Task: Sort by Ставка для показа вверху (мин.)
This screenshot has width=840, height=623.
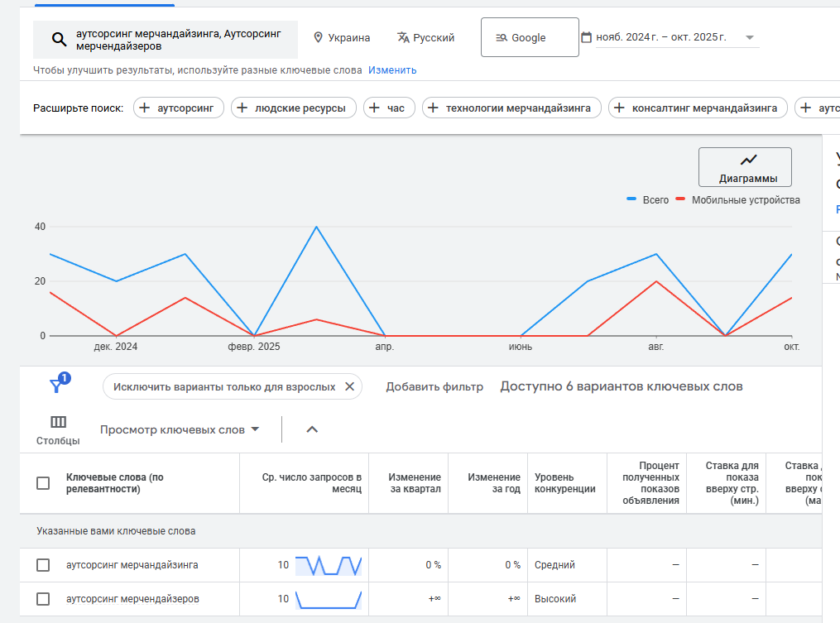Action: tap(732, 483)
